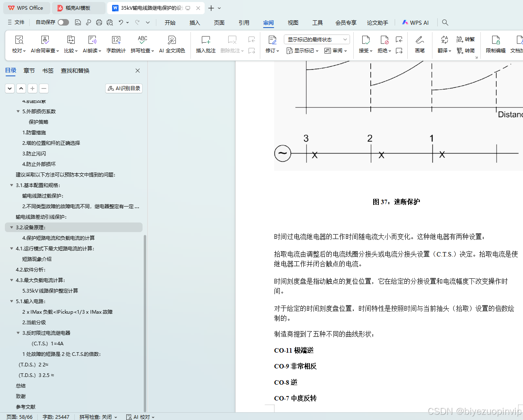Switch to the 插入 ribbon tab

(x=195, y=23)
